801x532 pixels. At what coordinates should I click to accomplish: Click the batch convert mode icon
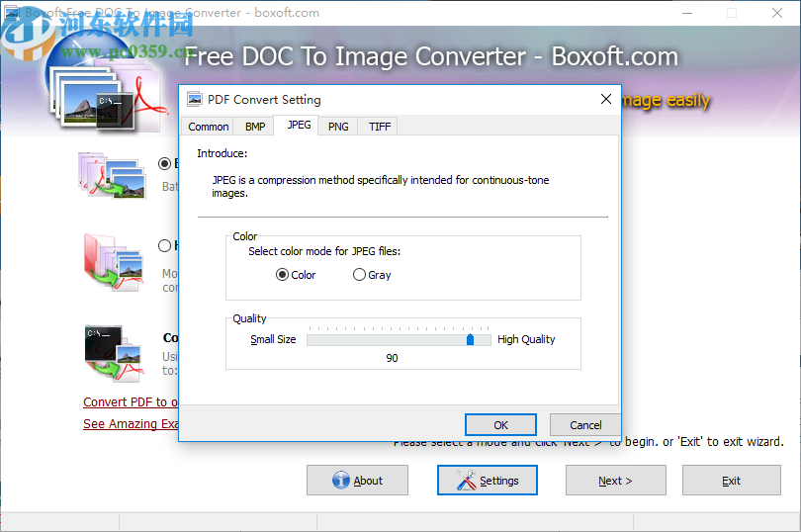[113, 175]
